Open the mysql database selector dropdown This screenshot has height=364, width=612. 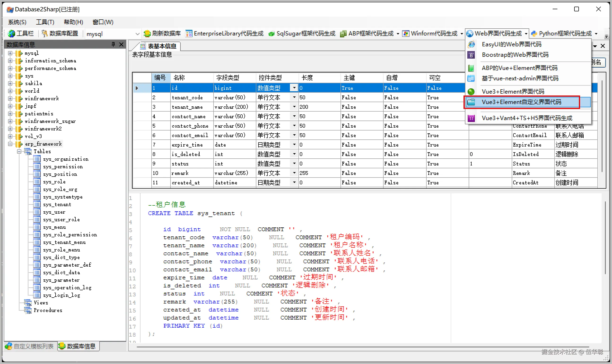(138, 34)
